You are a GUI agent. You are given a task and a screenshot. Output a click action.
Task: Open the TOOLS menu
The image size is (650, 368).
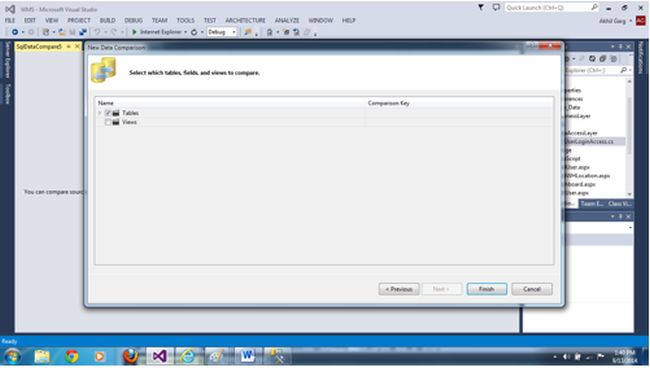(x=185, y=20)
